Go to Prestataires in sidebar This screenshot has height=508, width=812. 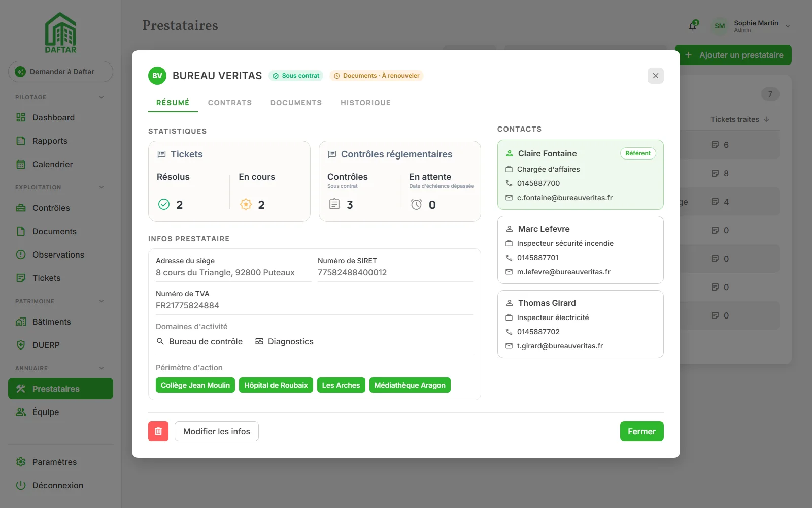click(60, 389)
